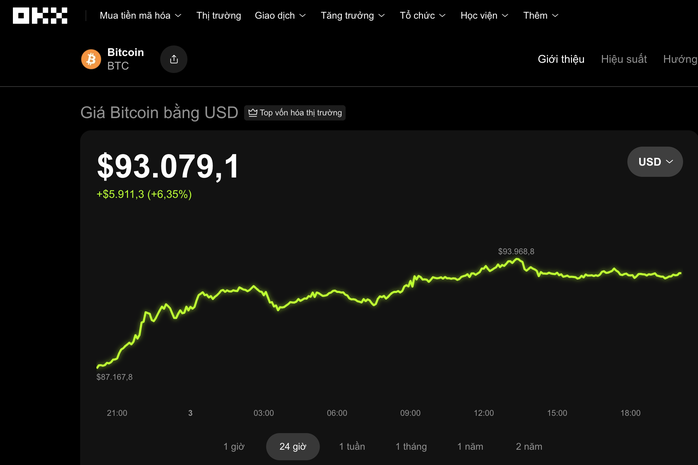Select the 1 giờ chart range

coord(234,446)
